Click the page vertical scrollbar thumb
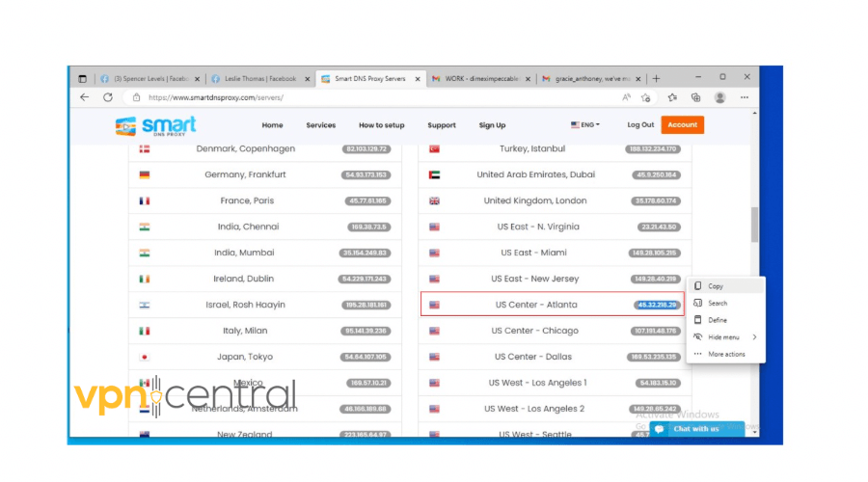Viewport: 868px width, 482px height. 754,225
